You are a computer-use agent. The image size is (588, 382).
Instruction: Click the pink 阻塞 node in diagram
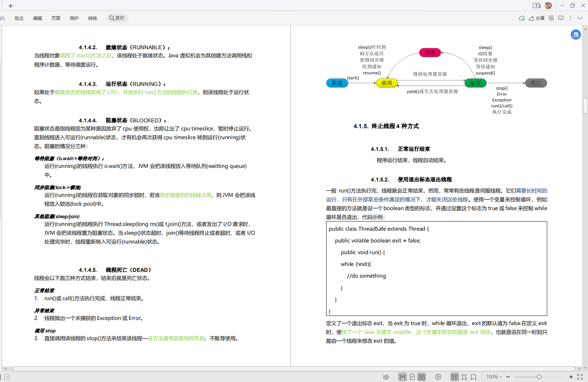(430, 53)
